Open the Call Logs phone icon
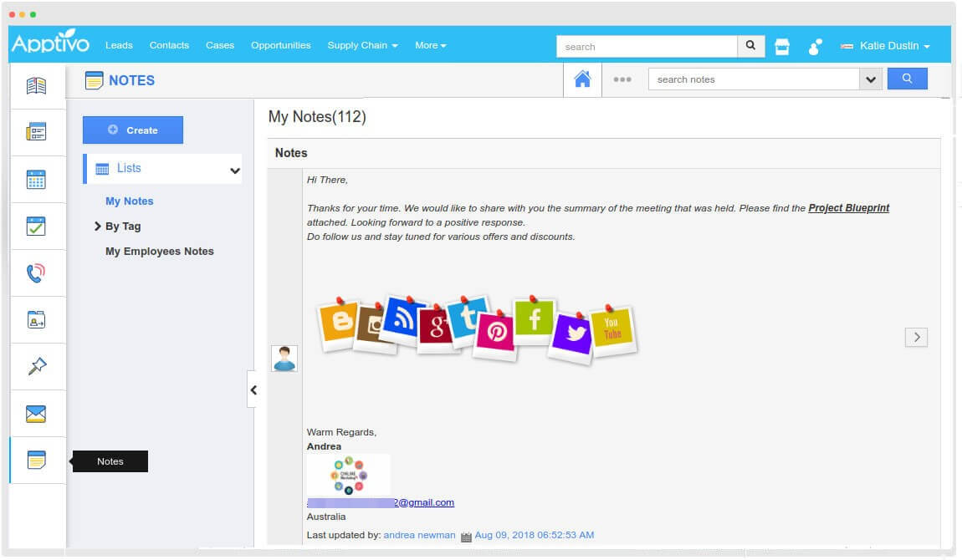The image size is (962, 560). coord(36,273)
